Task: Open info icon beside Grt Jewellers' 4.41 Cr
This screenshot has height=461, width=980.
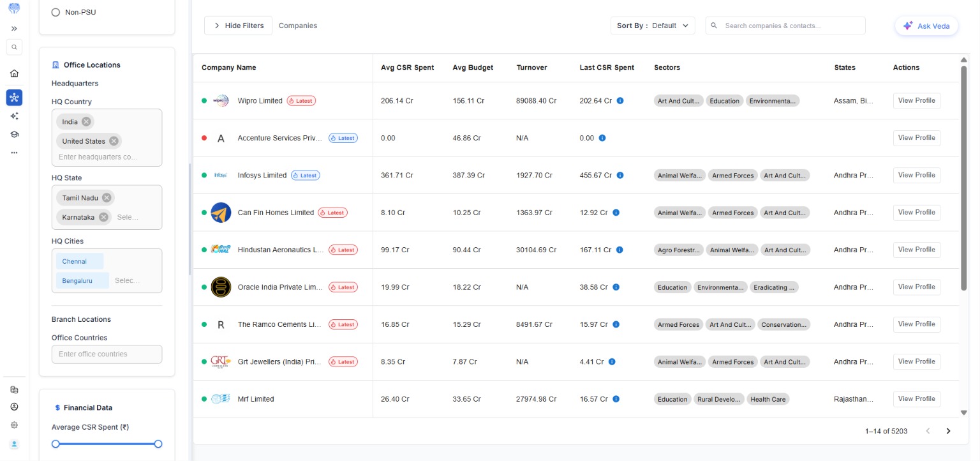Action: [612, 361]
